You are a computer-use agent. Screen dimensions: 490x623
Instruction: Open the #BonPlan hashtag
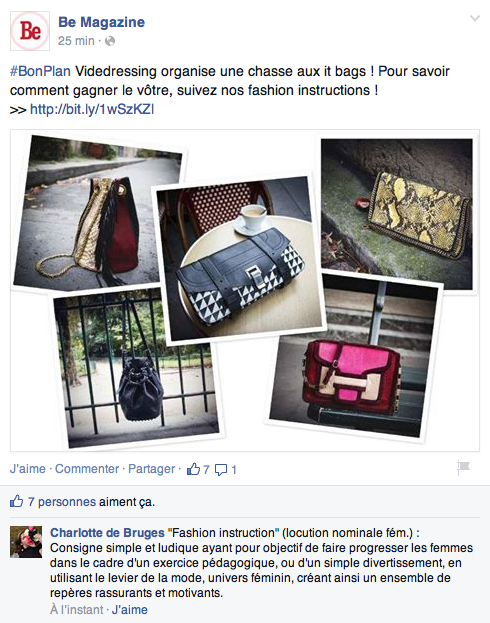(40, 72)
